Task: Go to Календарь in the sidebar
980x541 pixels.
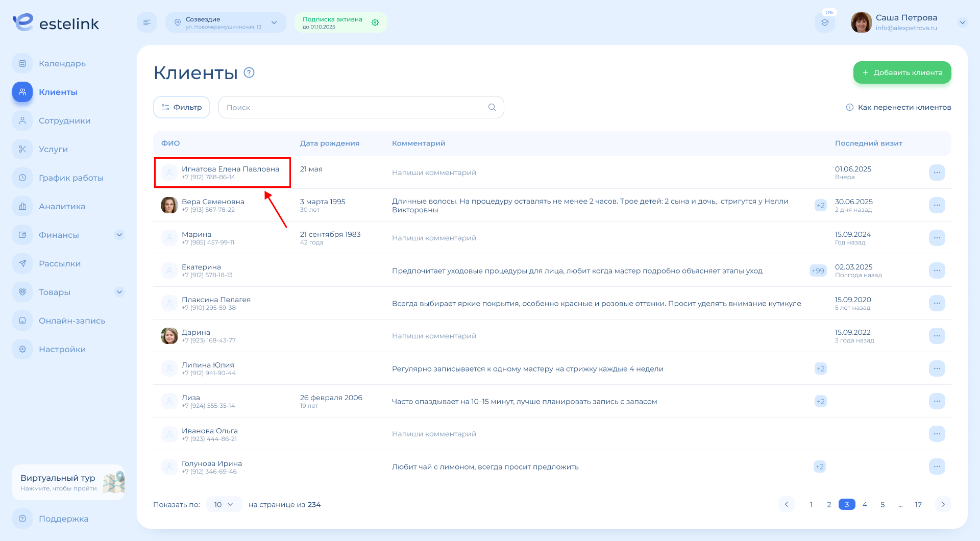Action: [x=62, y=63]
